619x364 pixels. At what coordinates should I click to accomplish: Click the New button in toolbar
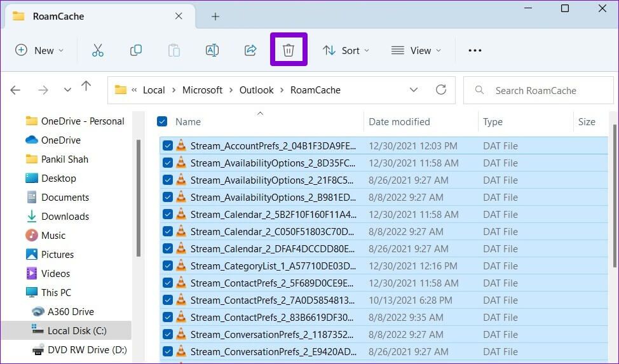(x=39, y=50)
